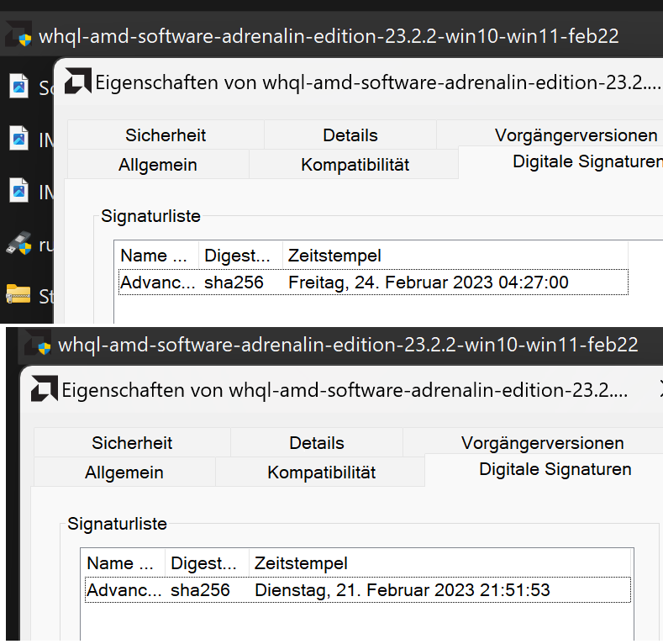The height and width of the screenshot is (644, 663).
Task: Switch to Kompatibilität tab in upper window
Action: (x=355, y=164)
